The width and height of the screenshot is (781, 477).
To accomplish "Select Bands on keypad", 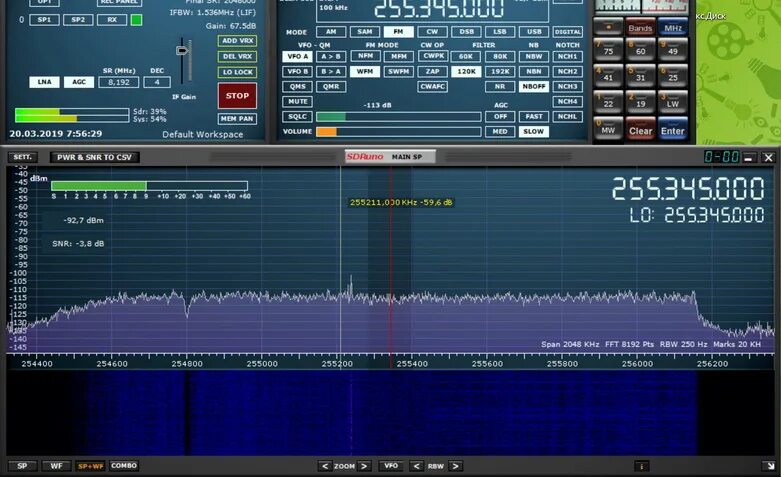I will click(640, 27).
